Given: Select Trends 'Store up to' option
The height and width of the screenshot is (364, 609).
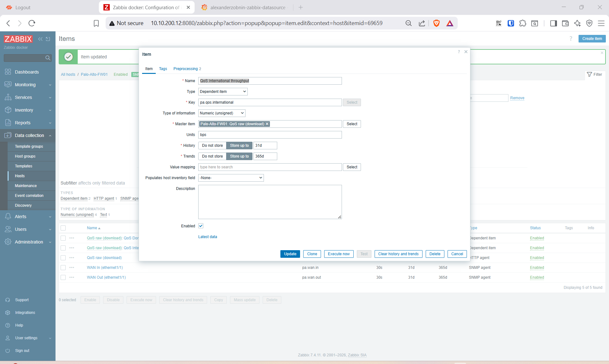Looking at the screenshot, I should coord(239,156).
